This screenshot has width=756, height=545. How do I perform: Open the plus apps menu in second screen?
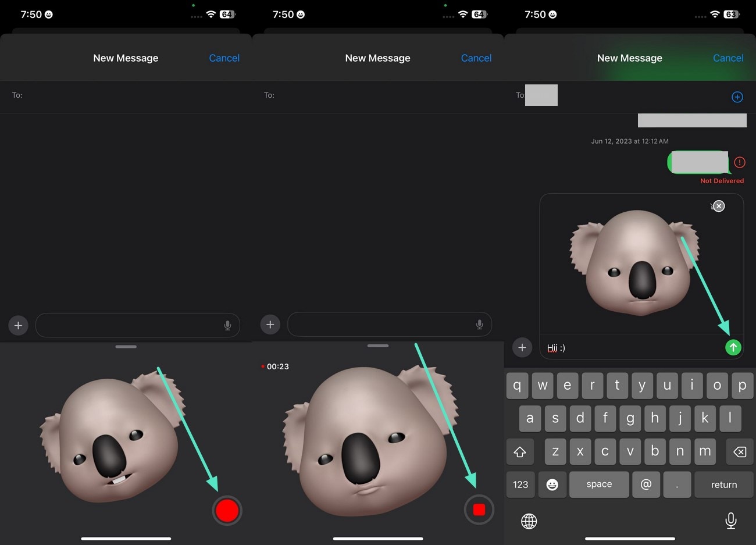click(x=270, y=325)
